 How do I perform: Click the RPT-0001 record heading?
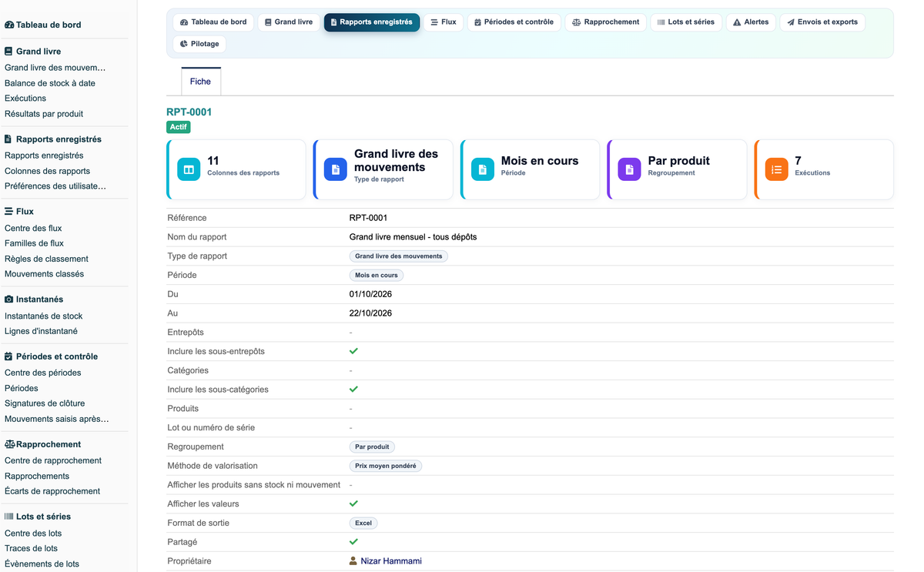click(189, 112)
